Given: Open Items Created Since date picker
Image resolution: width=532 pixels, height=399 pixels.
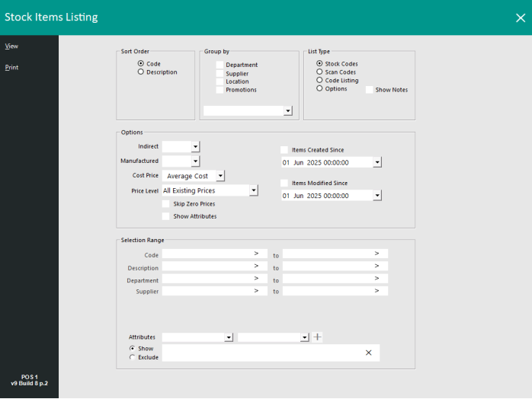Looking at the screenshot, I should tap(377, 162).
